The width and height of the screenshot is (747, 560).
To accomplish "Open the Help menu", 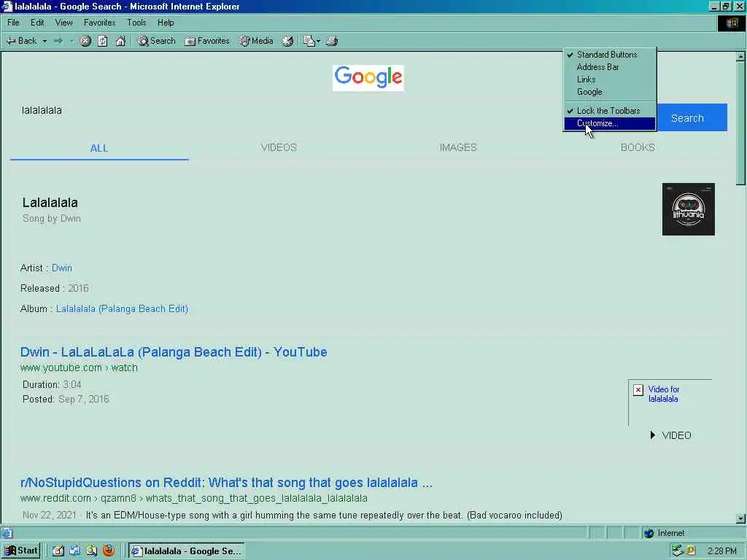I will coord(166,23).
